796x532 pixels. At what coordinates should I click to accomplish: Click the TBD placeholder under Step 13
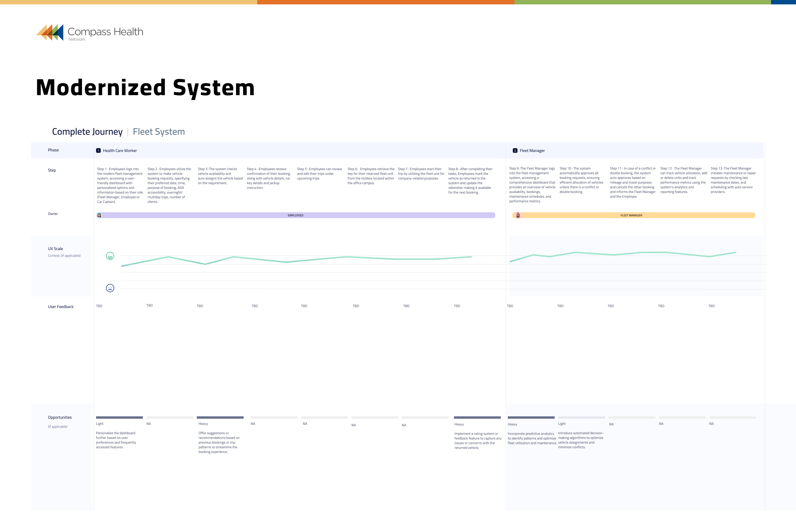(x=712, y=306)
